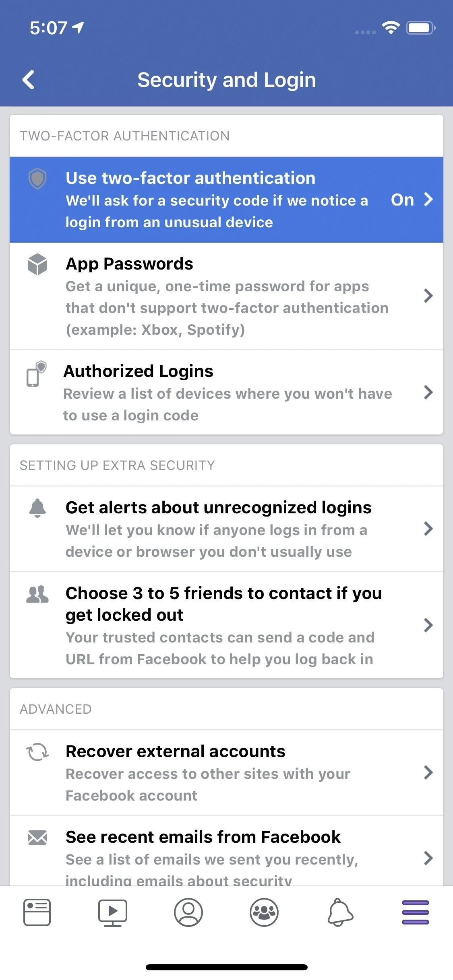Open the Notifications bell tab
Image resolution: width=453 pixels, height=980 pixels.
pos(340,912)
